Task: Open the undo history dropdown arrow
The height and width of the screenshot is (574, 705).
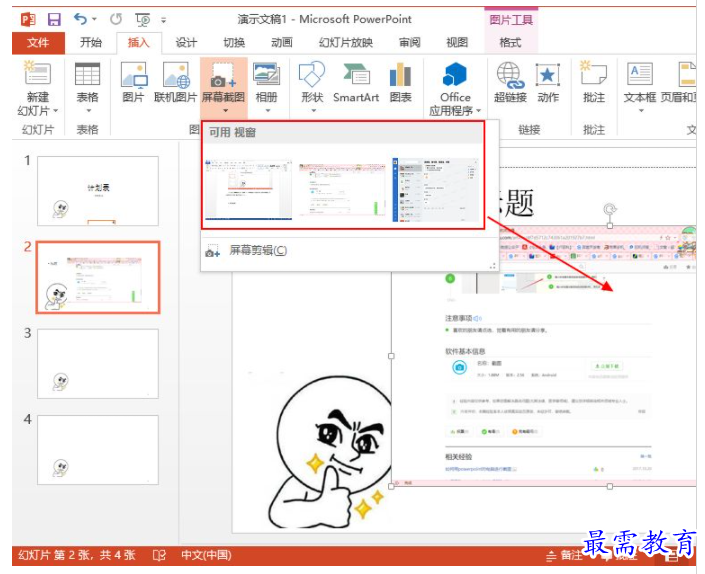Action: 94,19
